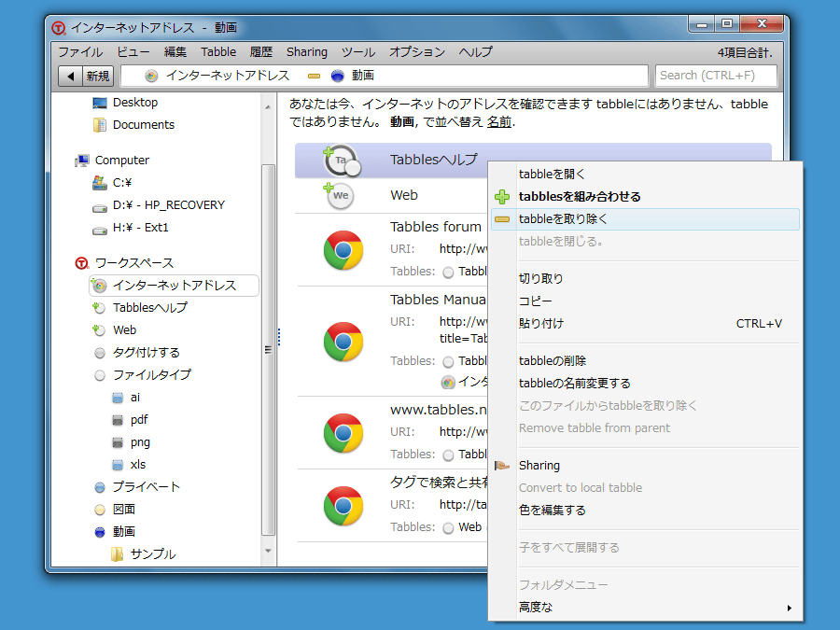Click the yellow minus icon in the address bar
The height and width of the screenshot is (630, 840).
(x=314, y=77)
